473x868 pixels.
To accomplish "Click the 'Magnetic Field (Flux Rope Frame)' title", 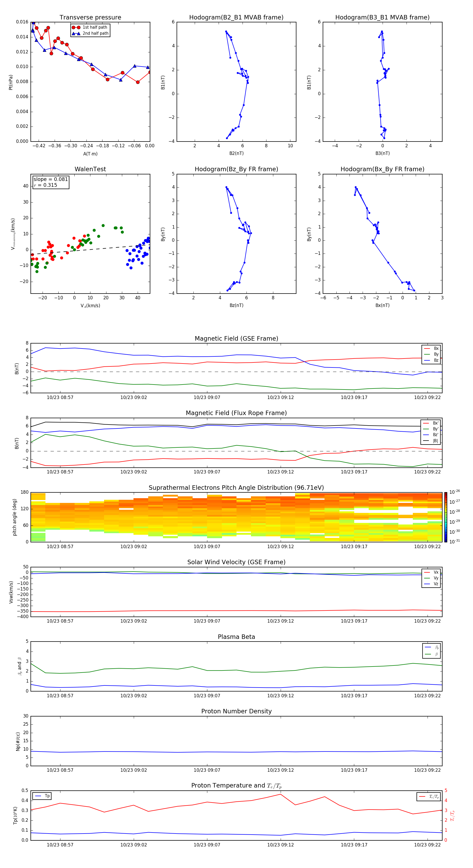I will (236, 413).
